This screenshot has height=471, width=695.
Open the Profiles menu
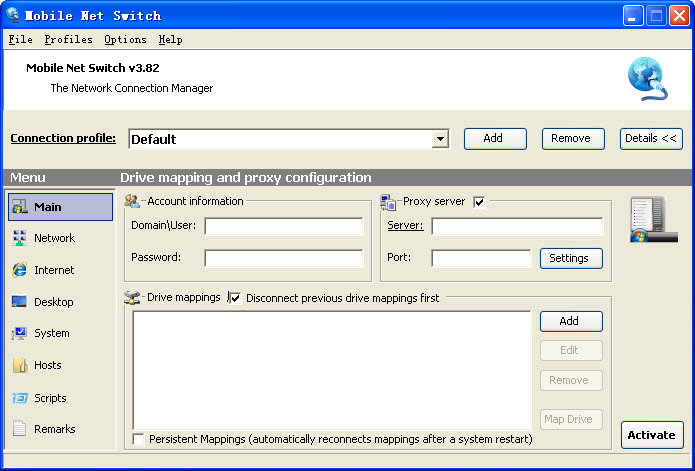point(68,40)
